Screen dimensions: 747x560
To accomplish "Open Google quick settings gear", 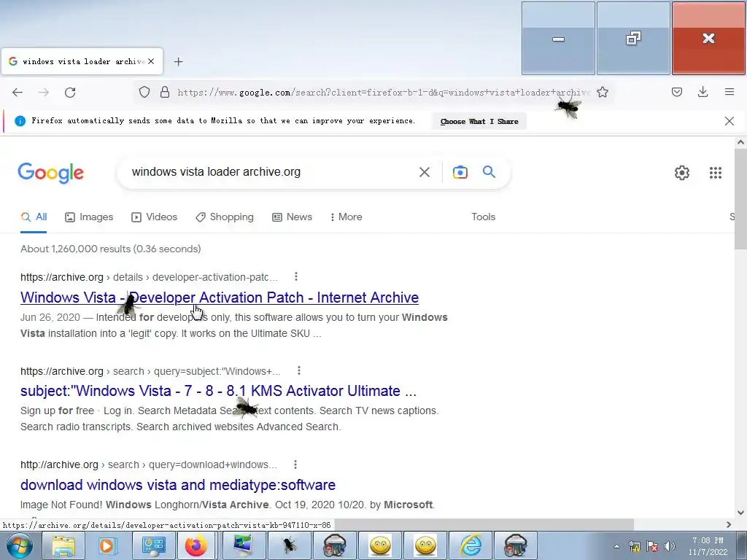I will (682, 172).
